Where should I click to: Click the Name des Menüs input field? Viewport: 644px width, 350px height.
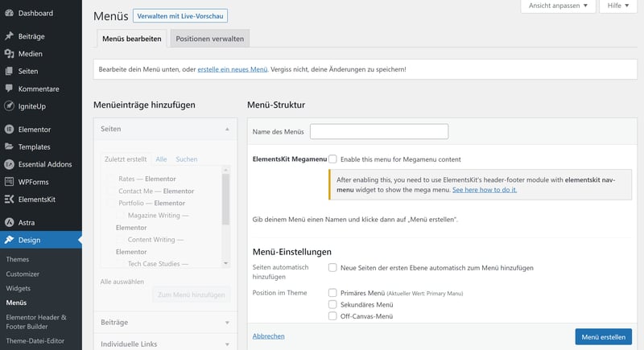coord(378,131)
